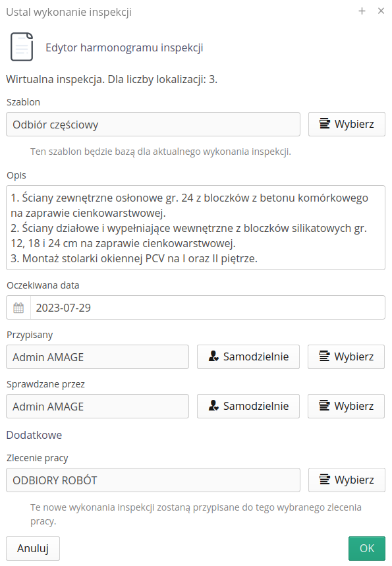
Task: Click the plus icon in the dialog header
Action: click(362, 11)
